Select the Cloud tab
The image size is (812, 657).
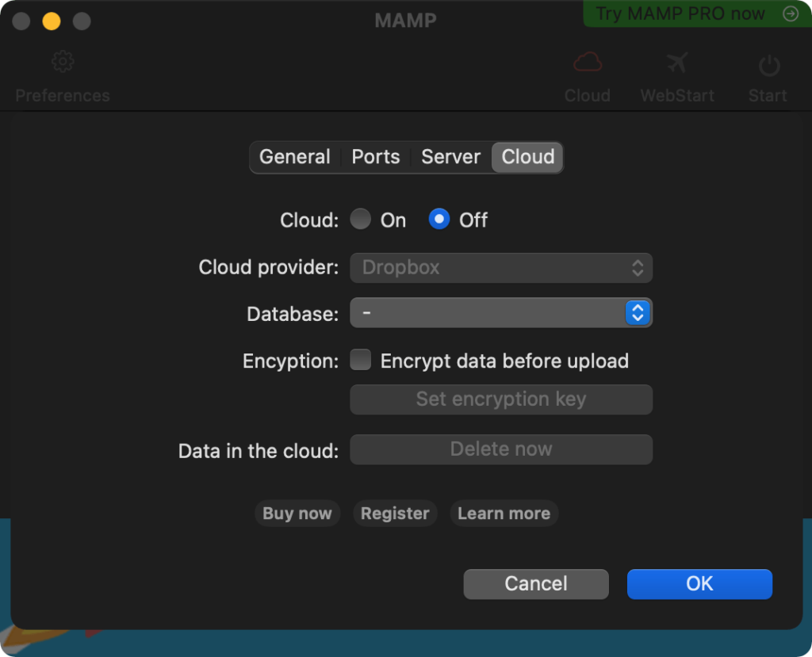point(527,157)
